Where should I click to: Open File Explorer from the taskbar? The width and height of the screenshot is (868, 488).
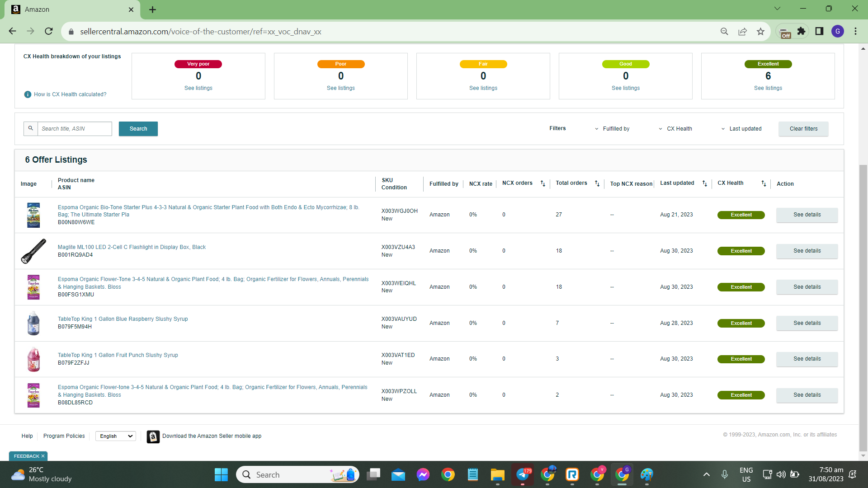pyautogui.click(x=497, y=474)
